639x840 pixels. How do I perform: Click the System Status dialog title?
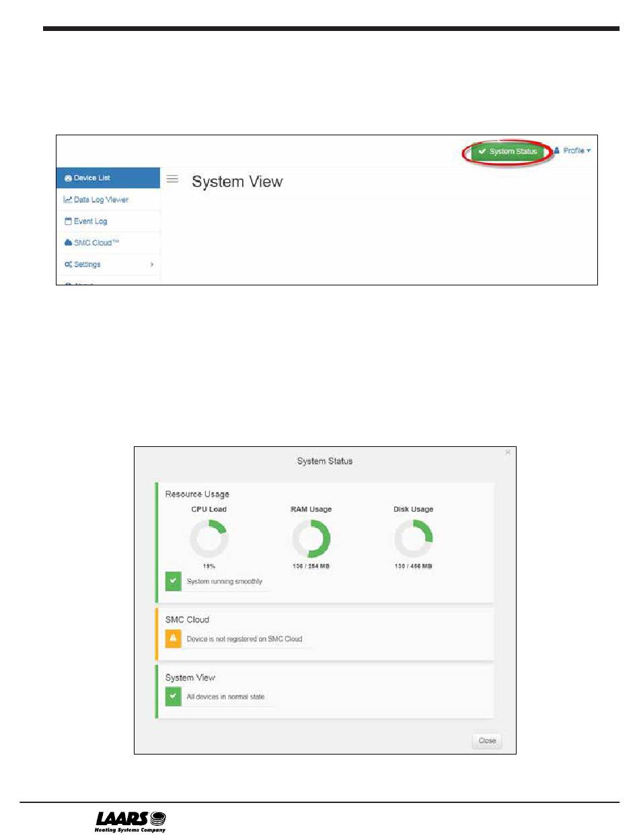click(325, 461)
